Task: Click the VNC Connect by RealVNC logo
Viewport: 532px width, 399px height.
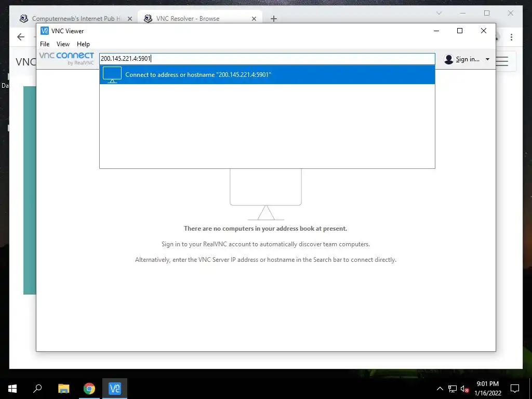Action: (x=66, y=58)
